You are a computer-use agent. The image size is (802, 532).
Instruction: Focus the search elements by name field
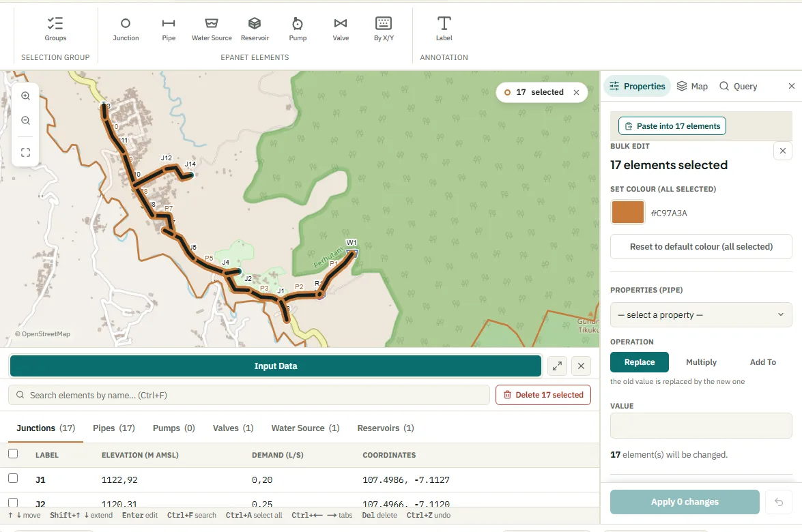(249, 395)
